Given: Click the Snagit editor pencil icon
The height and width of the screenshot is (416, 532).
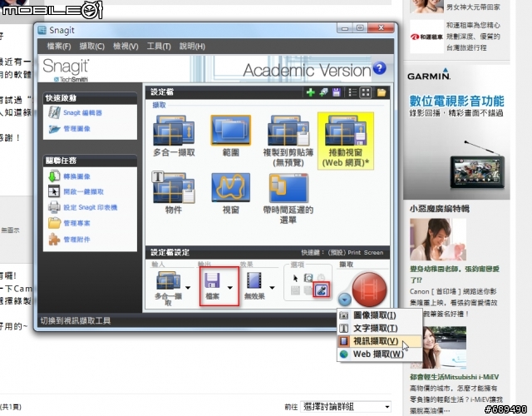Looking at the screenshot, I should (x=54, y=113).
